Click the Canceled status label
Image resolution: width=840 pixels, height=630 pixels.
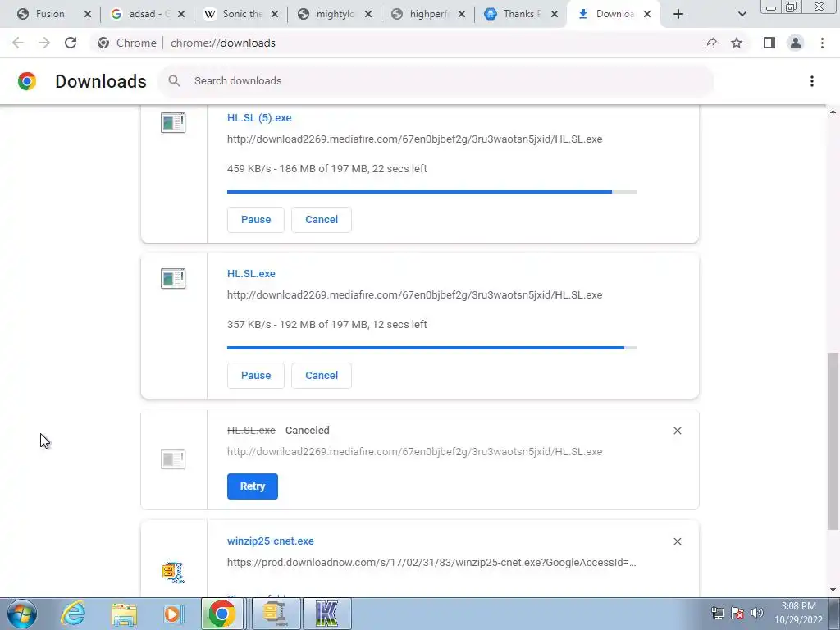pos(308,431)
